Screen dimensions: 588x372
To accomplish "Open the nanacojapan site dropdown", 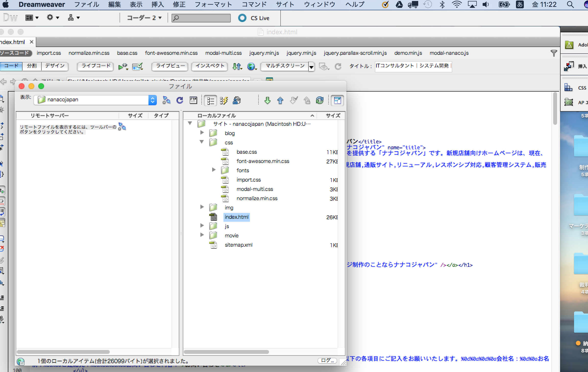I will coord(95,100).
